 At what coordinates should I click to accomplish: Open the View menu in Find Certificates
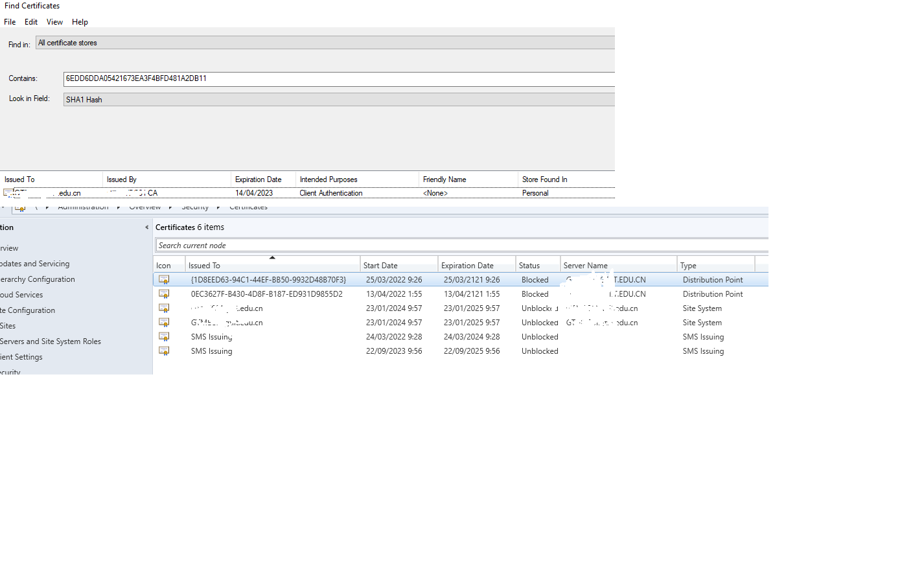[54, 21]
